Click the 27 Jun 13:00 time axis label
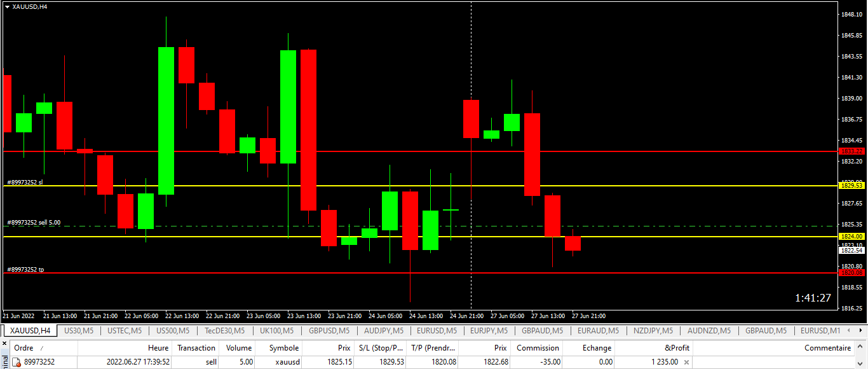 [547, 316]
